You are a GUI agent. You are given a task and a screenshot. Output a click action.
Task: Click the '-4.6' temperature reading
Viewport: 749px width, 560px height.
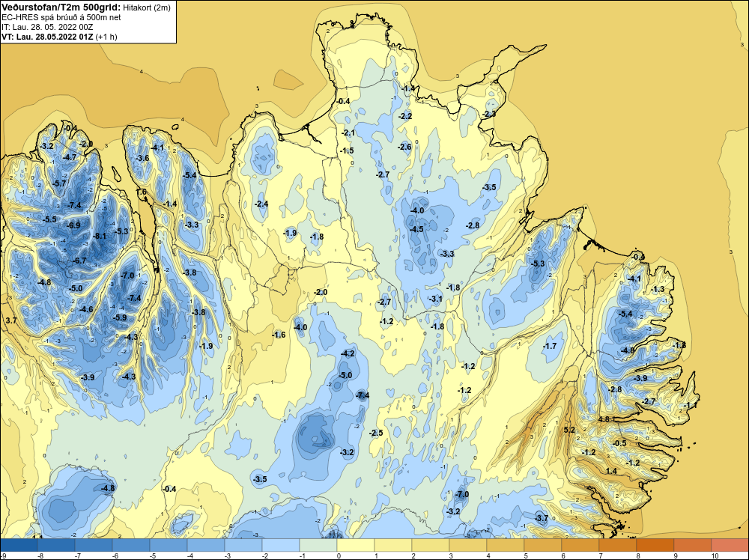pyautogui.click(x=86, y=309)
